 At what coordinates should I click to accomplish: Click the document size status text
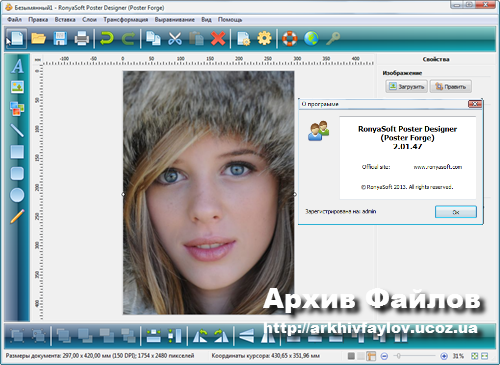pyautogui.click(x=100, y=356)
